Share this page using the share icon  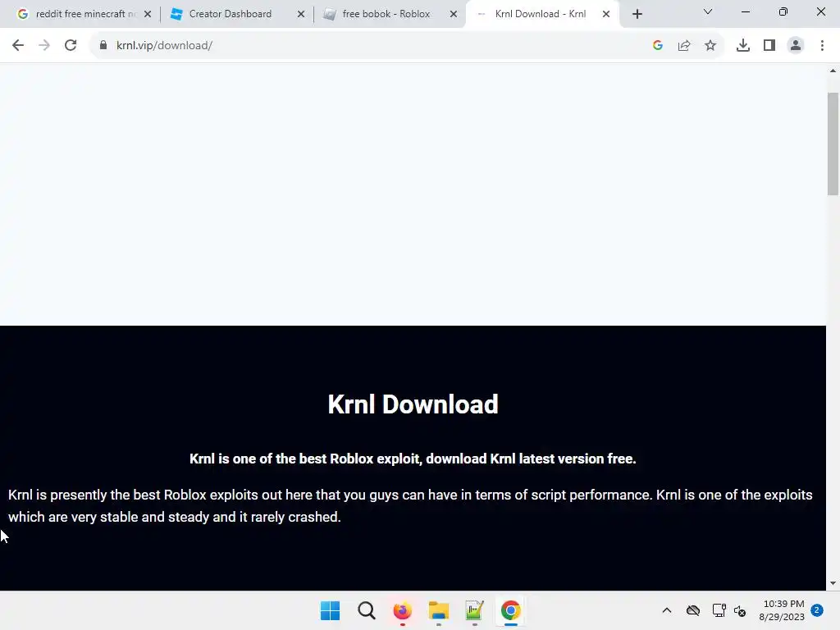tap(684, 46)
